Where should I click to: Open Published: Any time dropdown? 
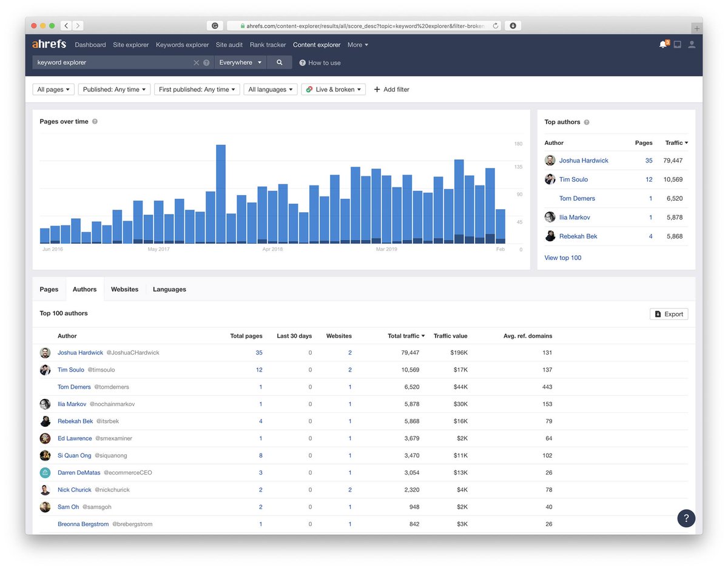point(115,89)
